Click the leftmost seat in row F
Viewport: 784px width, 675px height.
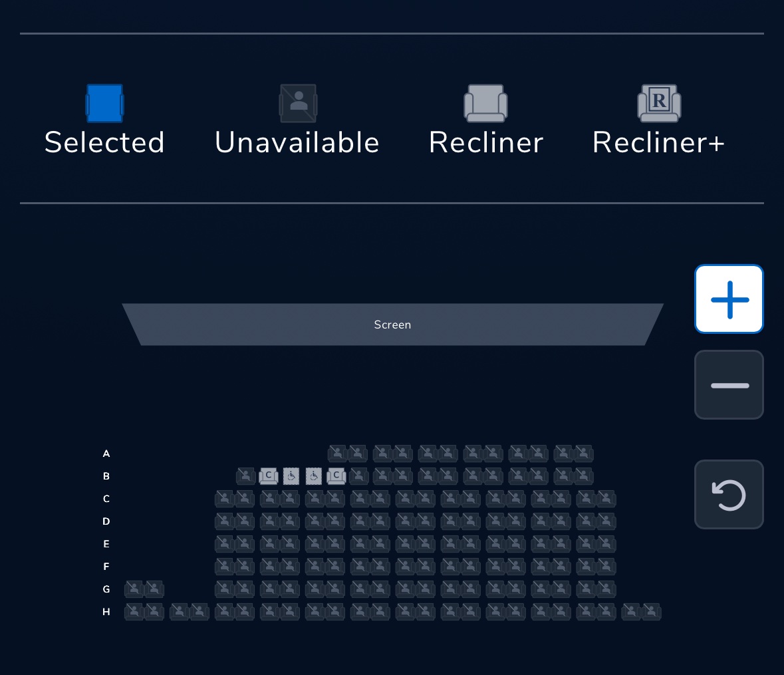[225, 567]
